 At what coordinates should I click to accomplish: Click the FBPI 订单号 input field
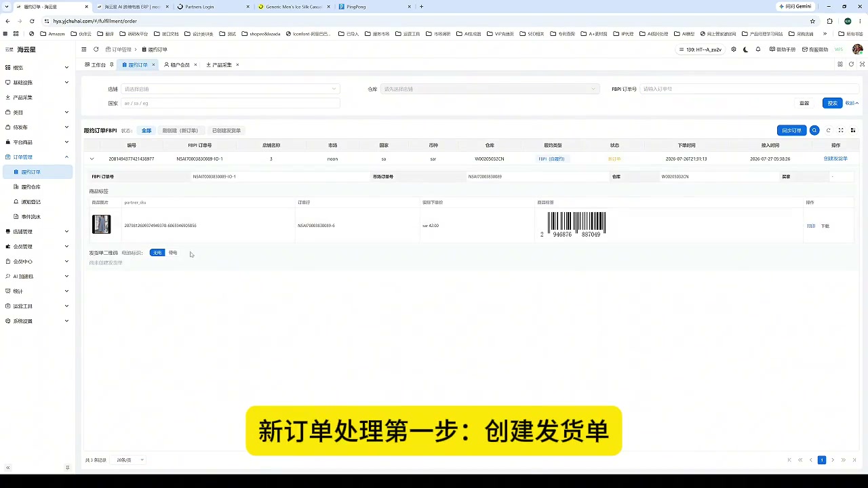pyautogui.click(x=749, y=89)
